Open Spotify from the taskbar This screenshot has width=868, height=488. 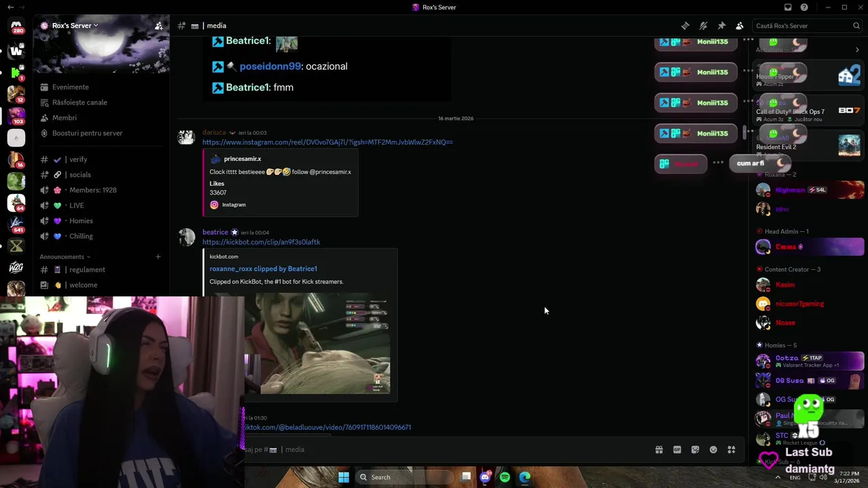(x=505, y=477)
